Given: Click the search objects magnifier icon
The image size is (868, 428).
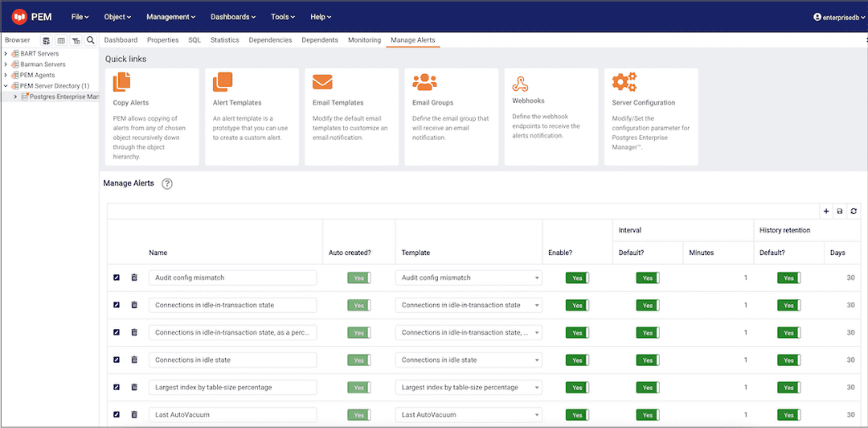Looking at the screenshot, I should (x=91, y=40).
